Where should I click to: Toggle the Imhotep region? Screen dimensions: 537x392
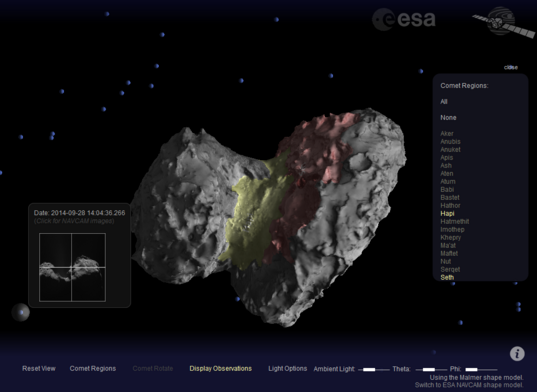tap(452, 229)
